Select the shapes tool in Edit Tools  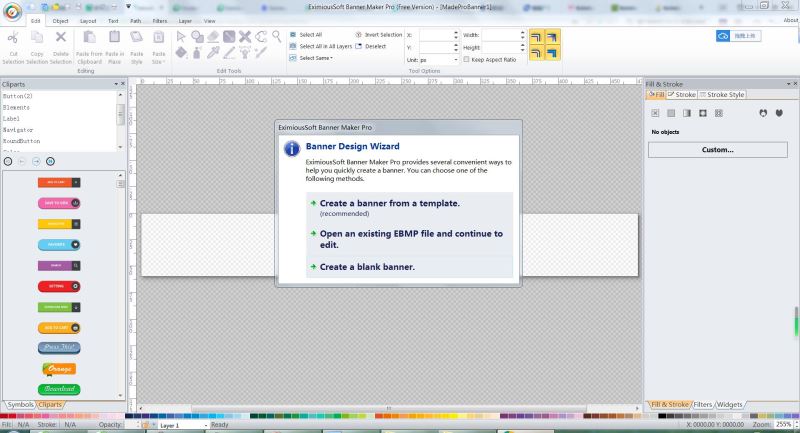[x=197, y=36]
